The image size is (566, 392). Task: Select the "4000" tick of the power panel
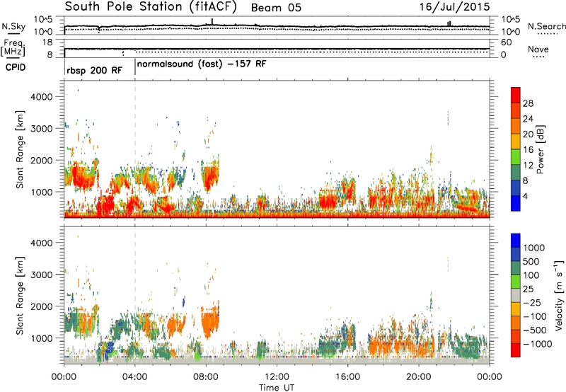point(41,97)
